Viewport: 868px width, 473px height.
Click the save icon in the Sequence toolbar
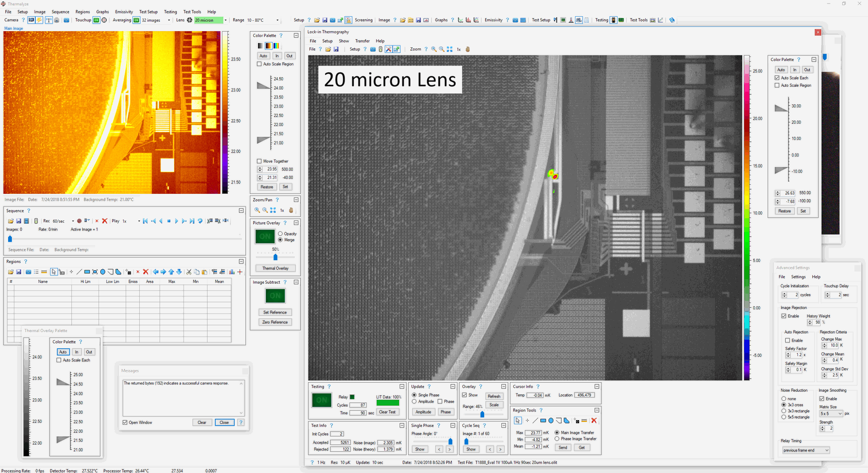pos(19,221)
